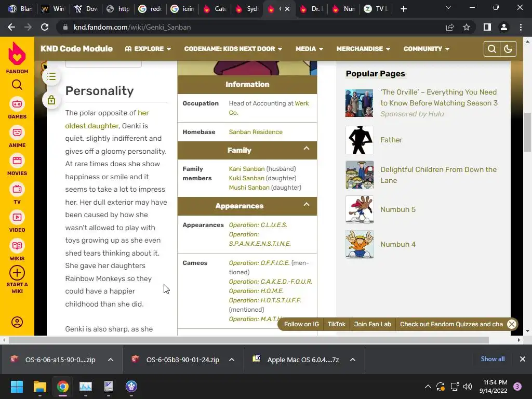Image resolution: width=532 pixels, height=399 pixels.
Task: Reload the page with refresh icon
Action: tap(45, 27)
